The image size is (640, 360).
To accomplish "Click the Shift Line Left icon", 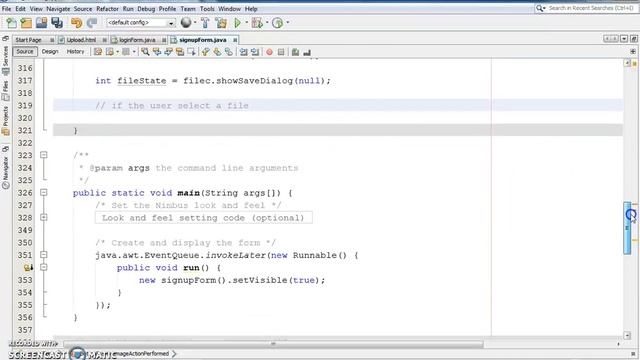I will pyautogui.click(x=243, y=52).
